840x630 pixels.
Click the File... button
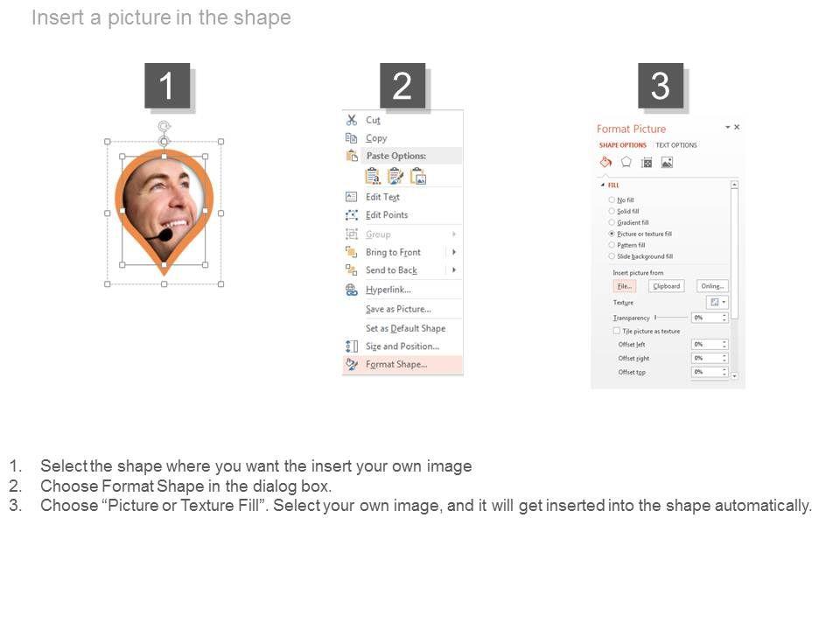point(624,286)
